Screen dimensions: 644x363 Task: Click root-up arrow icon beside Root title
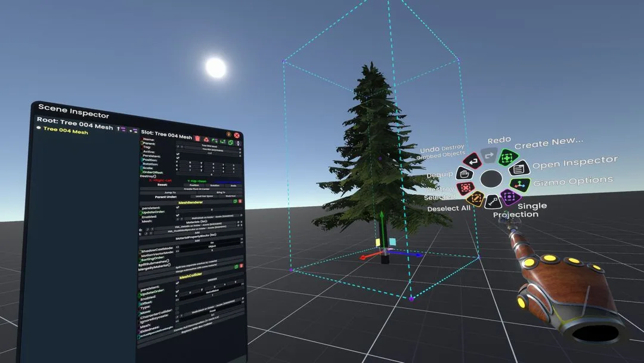121,129
